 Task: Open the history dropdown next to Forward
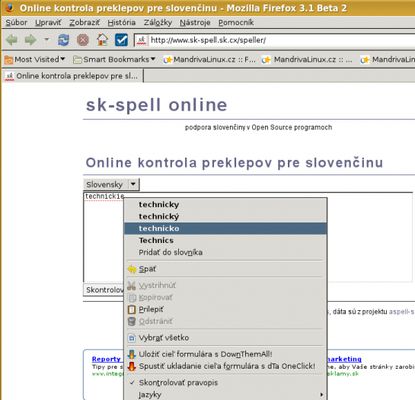coord(47,40)
